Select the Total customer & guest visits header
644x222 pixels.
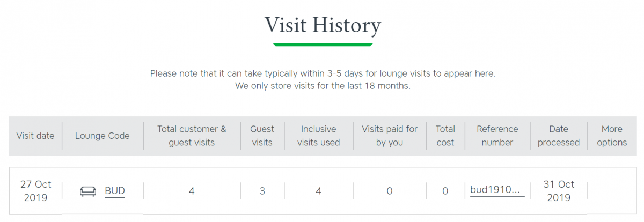192,136
